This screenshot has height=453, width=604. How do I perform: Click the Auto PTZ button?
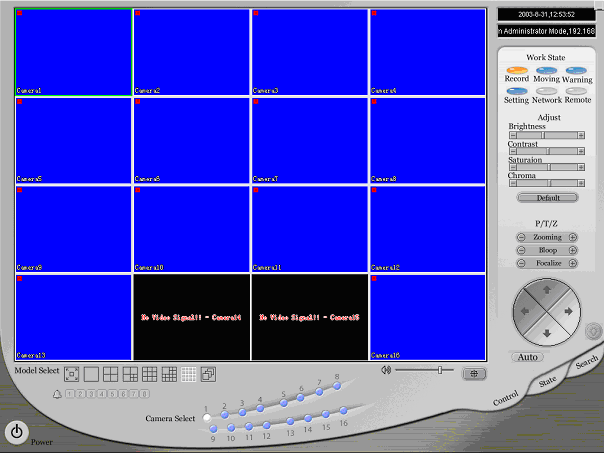pos(527,357)
